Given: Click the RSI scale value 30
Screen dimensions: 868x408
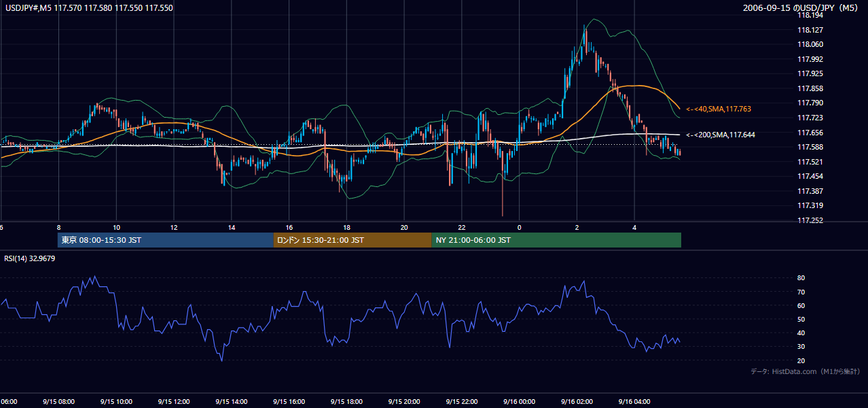Looking at the screenshot, I should tap(801, 347).
